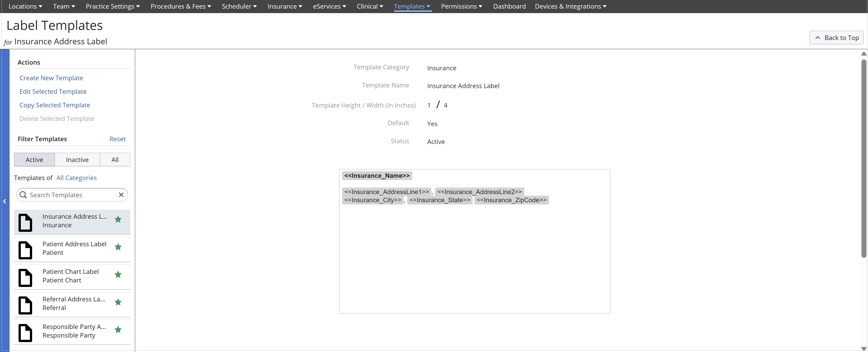868x352 pixels.
Task: Click the Patient Chart Label document icon
Action: coord(25,278)
